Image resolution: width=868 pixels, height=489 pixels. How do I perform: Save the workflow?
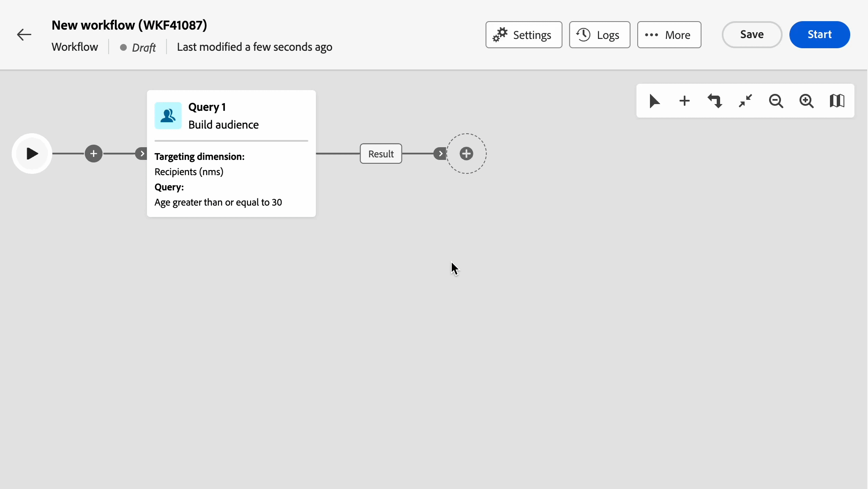(x=751, y=35)
